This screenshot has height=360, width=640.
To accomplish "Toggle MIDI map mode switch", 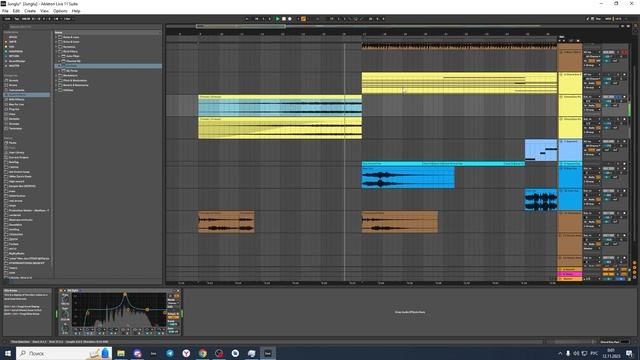I will click(608, 19).
